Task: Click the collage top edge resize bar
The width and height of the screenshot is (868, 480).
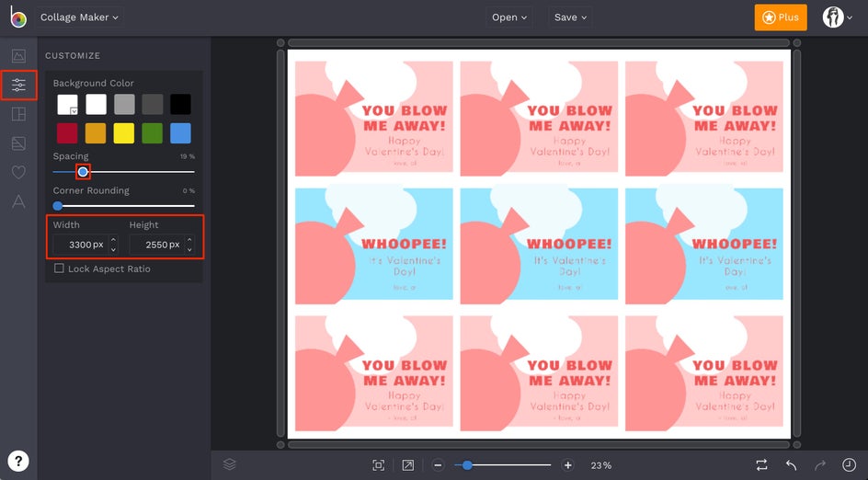Action: click(539, 42)
